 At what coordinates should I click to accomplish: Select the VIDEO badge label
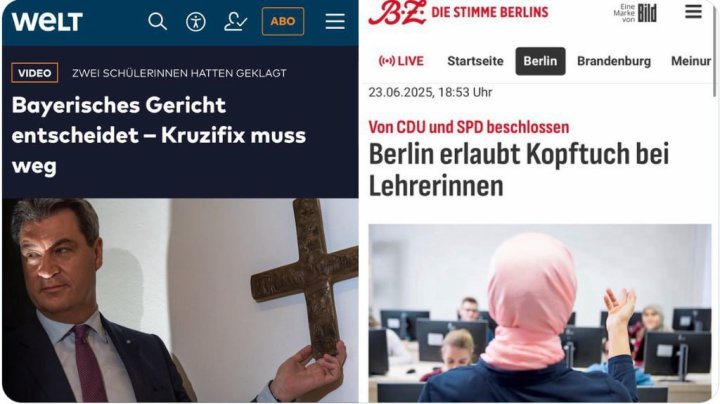coord(35,73)
